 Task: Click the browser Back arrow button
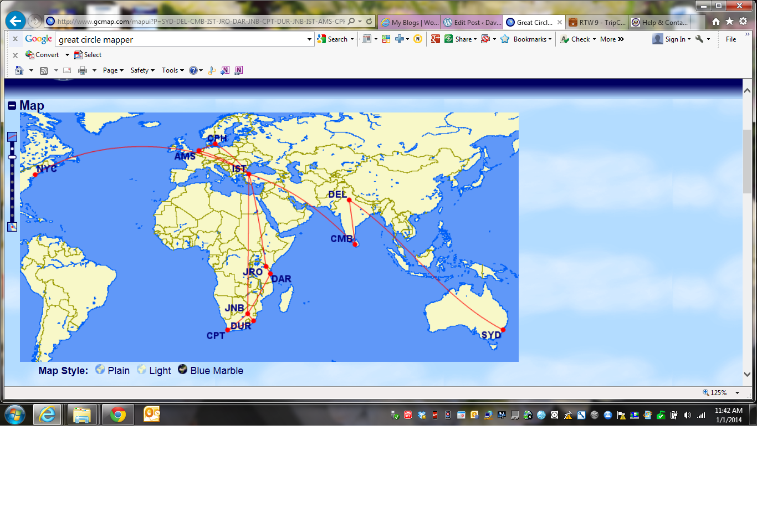pos(16,21)
